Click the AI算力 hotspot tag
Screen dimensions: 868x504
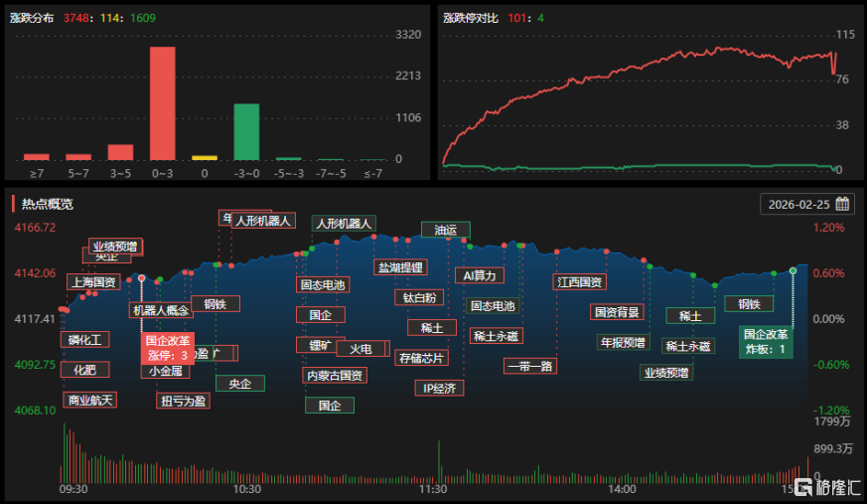480,275
